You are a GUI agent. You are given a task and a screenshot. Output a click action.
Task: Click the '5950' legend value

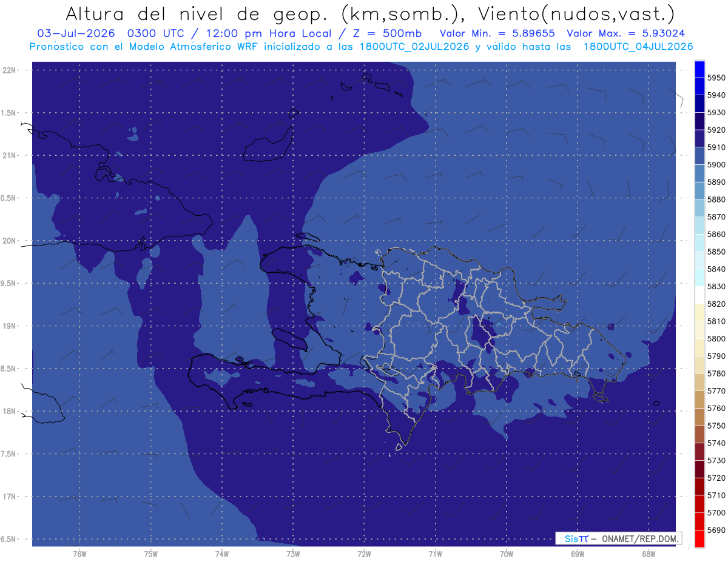click(716, 78)
